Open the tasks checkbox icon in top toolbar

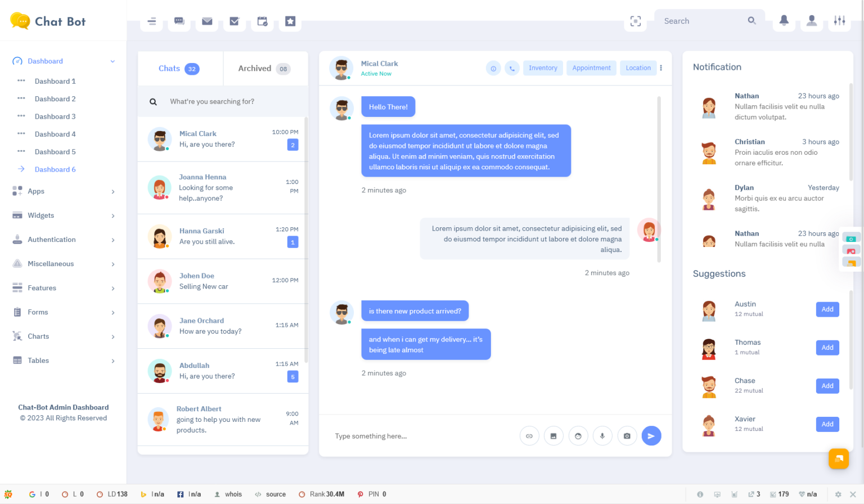pyautogui.click(x=235, y=21)
